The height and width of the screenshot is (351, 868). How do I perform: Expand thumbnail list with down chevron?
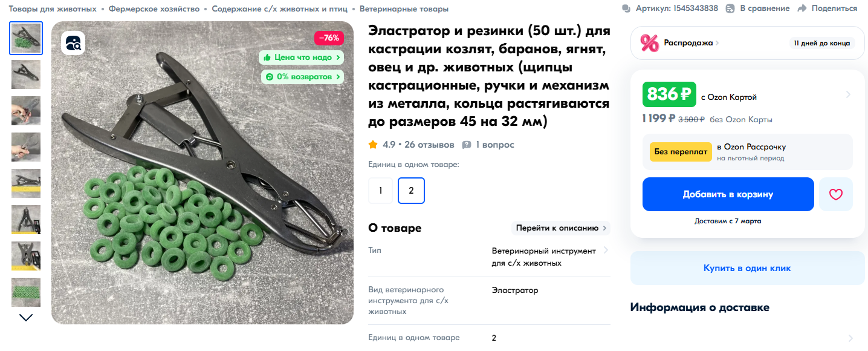pyautogui.click(x=26, y=317)
